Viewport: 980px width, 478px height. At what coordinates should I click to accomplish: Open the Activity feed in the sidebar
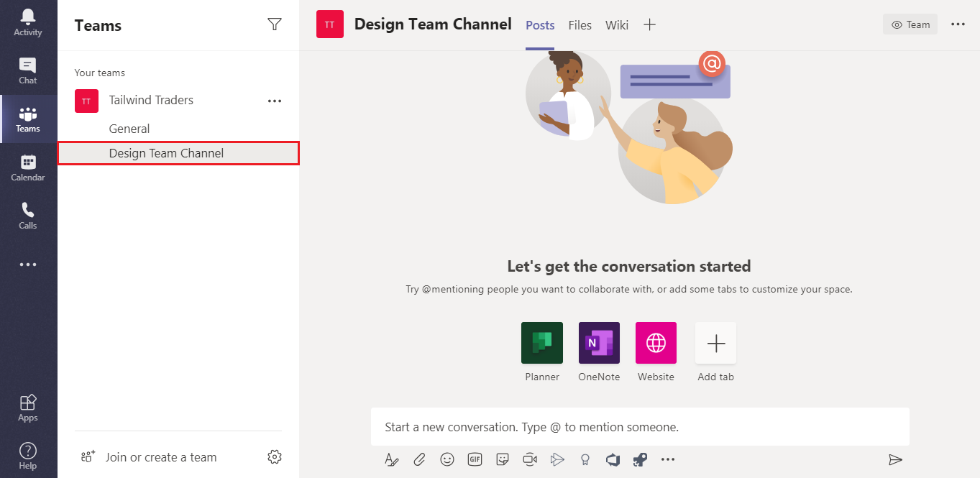(x=28, y=23)
